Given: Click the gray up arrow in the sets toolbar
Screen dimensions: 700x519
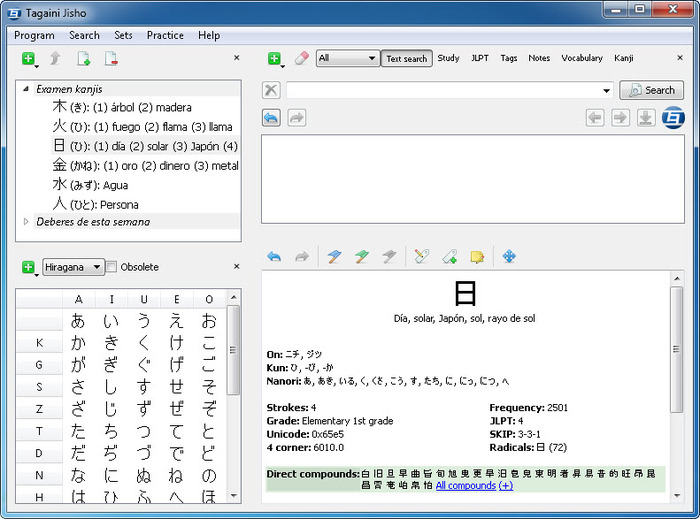Looking at the screenshot, I should 55,58.
